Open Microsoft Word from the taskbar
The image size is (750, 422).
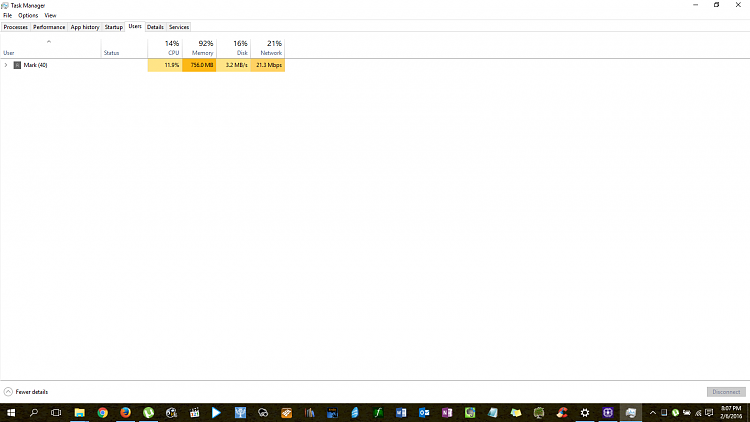[401, 412]
